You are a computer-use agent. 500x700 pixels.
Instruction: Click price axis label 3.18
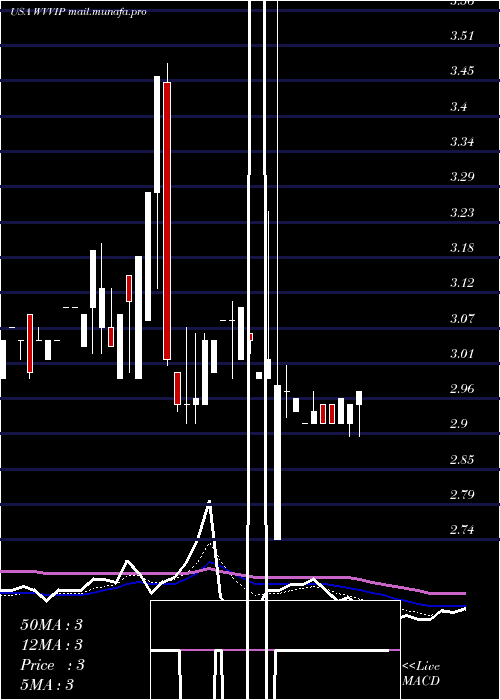tap(462, 248)
